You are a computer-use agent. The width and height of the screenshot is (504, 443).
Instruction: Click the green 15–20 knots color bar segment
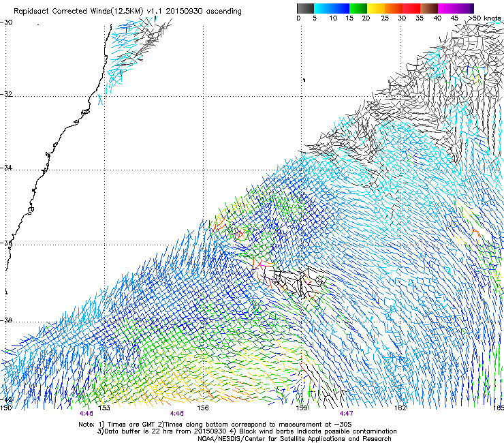tap(358, 8)
